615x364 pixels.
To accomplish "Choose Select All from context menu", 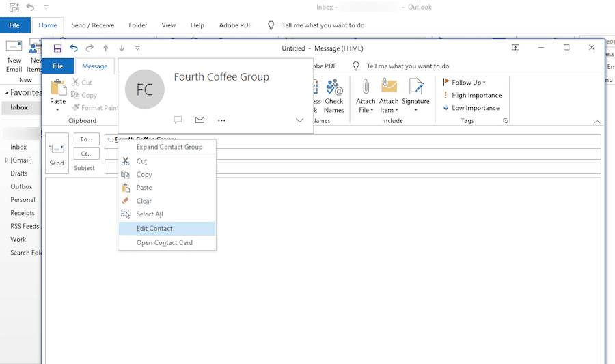I will tap(167, 214).
